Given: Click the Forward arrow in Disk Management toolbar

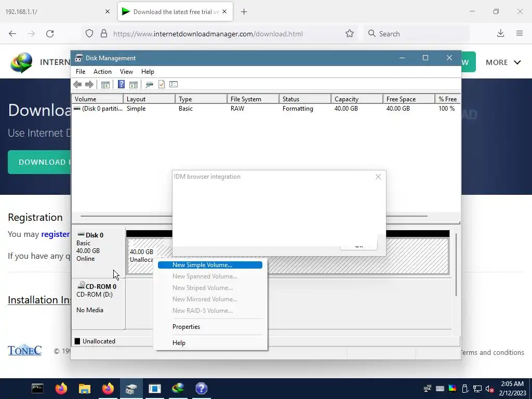Looking at the screenshot, I should click(89, 85).
